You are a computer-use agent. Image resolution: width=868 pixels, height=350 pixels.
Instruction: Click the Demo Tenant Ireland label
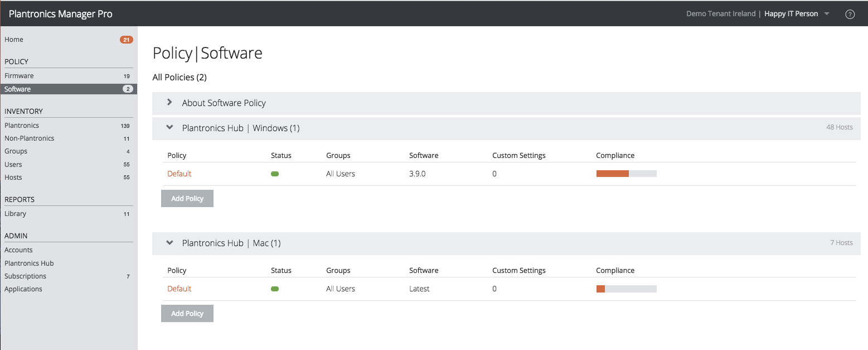(721, 14)
